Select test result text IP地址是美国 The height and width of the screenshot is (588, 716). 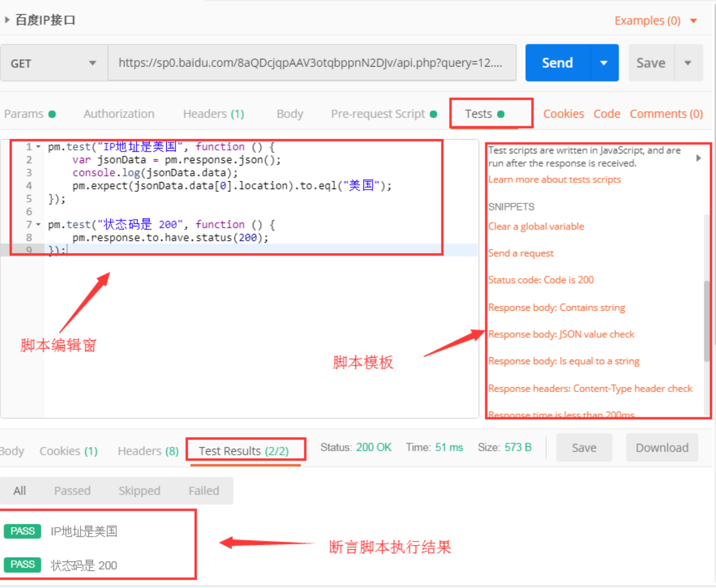click(x=84, y=531)
